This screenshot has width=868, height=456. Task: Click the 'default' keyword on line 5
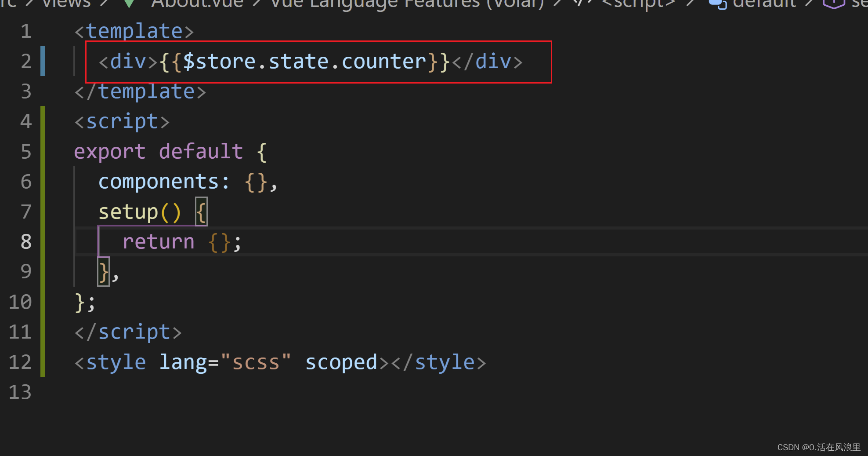201,152
